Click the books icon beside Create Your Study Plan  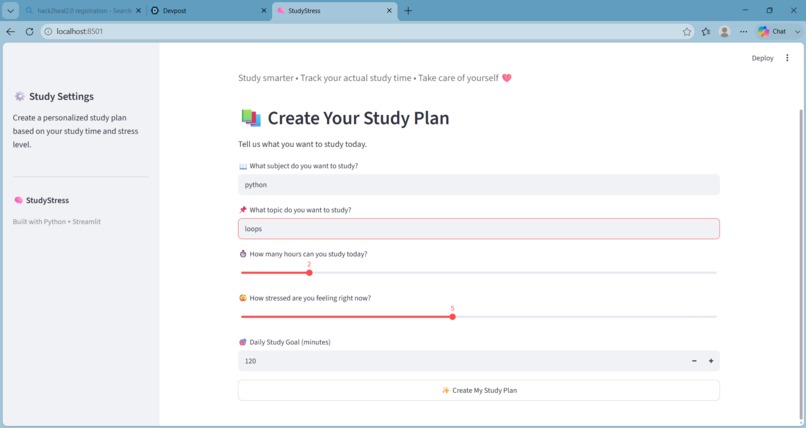(x=251, y=118)
